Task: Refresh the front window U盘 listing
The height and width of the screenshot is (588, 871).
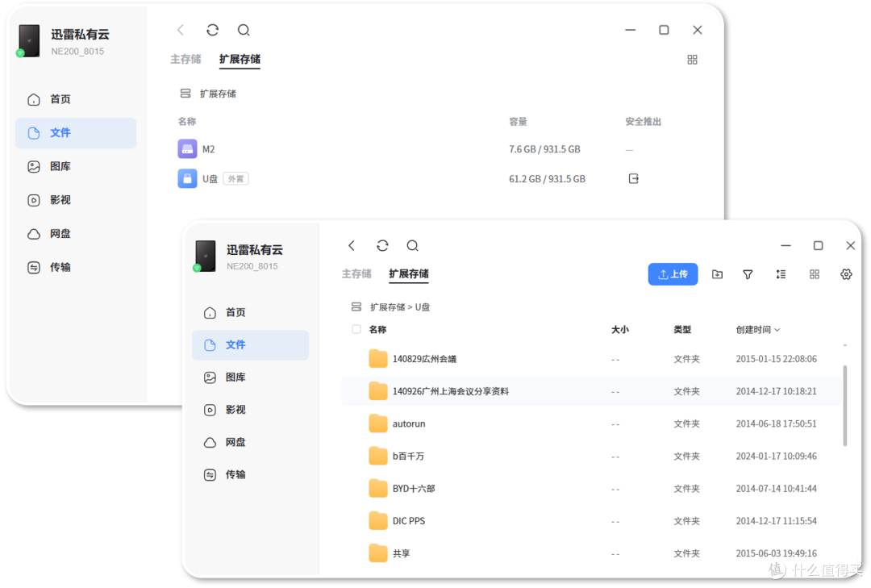Action: pos(382,246)
